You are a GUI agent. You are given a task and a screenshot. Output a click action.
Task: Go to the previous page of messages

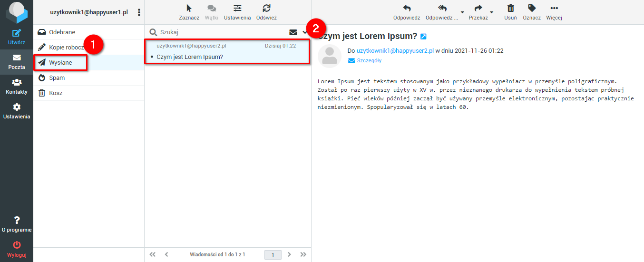(166, 255)
